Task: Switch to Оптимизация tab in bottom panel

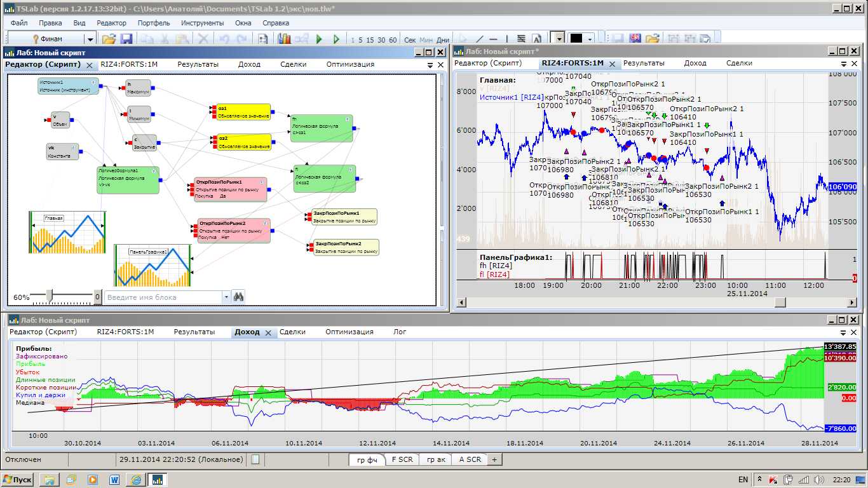Action: (349, 332)
